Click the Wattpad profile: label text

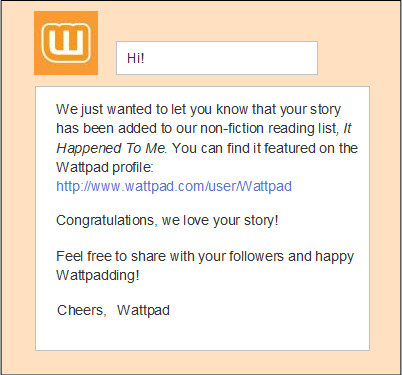point(105,167)
